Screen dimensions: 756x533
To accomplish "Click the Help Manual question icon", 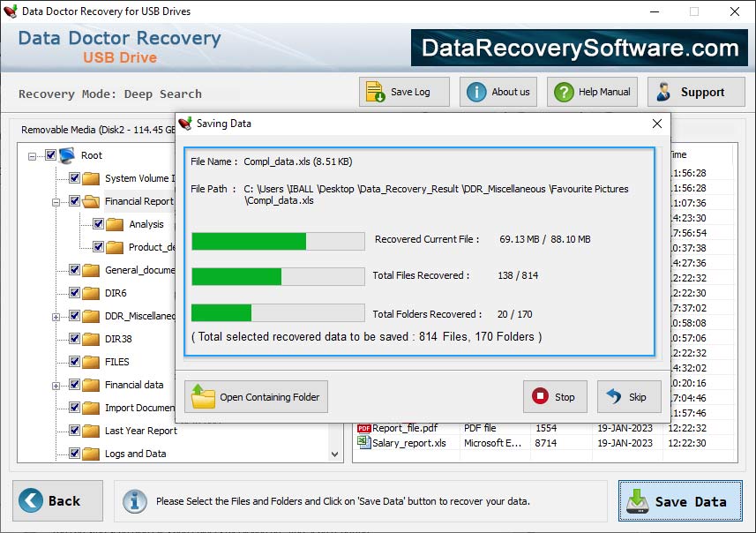I will click(565, 91).
